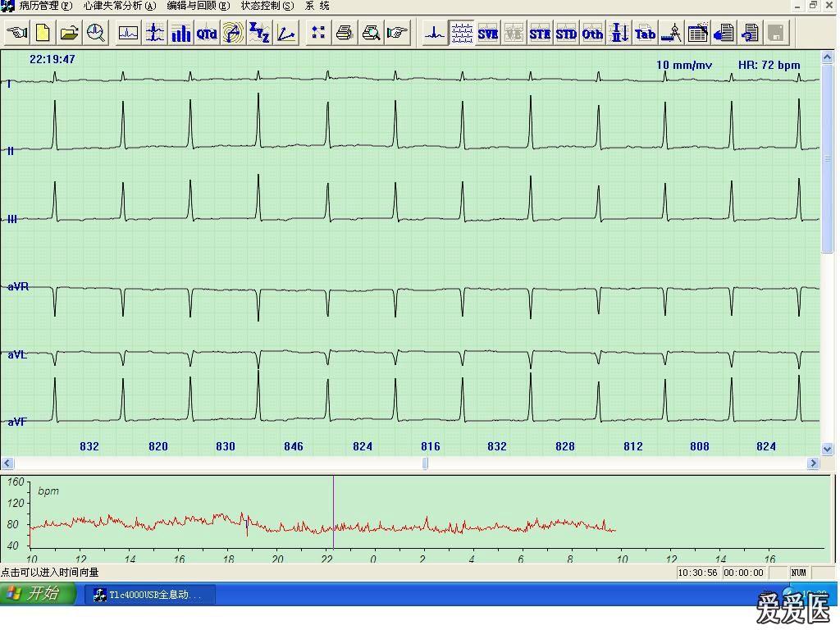
Task: Click the caliper measurement tool icon
Action: click(x=672, y=33)
